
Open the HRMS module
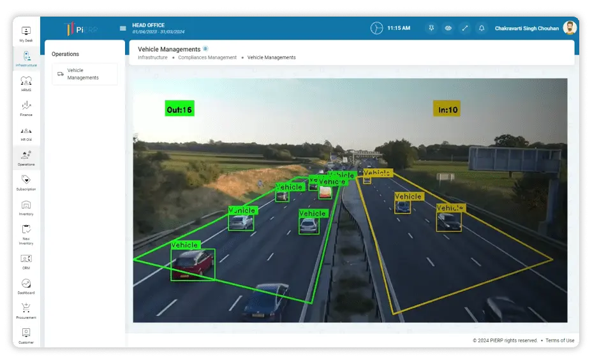[x=26, y=84]
